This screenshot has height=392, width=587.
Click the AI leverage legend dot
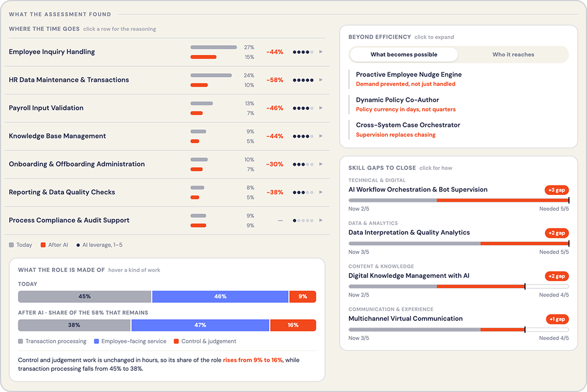(78, 245)
